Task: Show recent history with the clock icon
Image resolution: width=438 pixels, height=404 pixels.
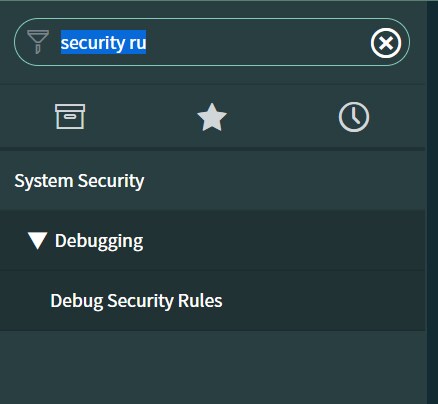Action: (354, 117)
